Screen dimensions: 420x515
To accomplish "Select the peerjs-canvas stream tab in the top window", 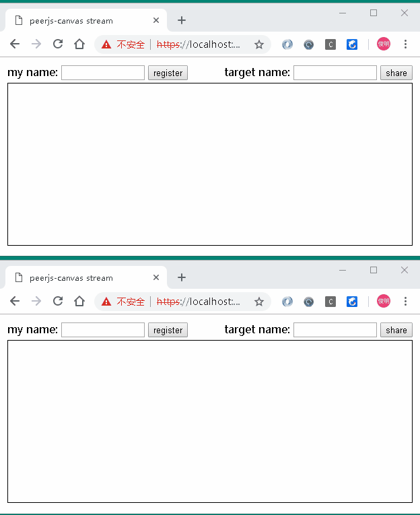I will click(74, 21).
